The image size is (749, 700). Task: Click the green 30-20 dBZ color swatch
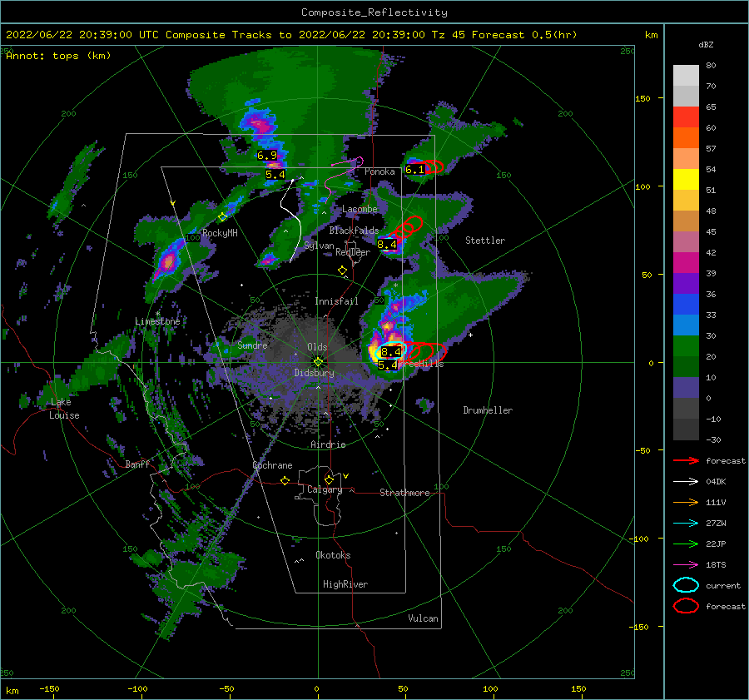pyautogui.click(x=686, y=346)
